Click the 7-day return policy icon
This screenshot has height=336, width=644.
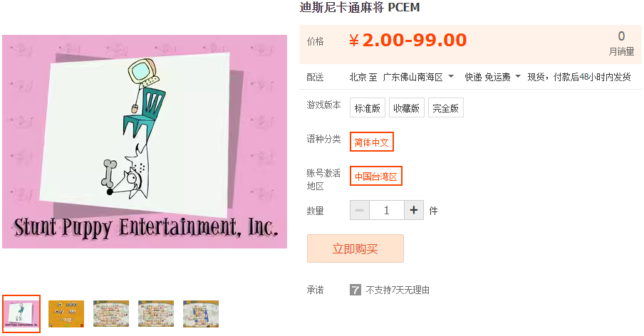pyautogui.click(x=355, y=290)
